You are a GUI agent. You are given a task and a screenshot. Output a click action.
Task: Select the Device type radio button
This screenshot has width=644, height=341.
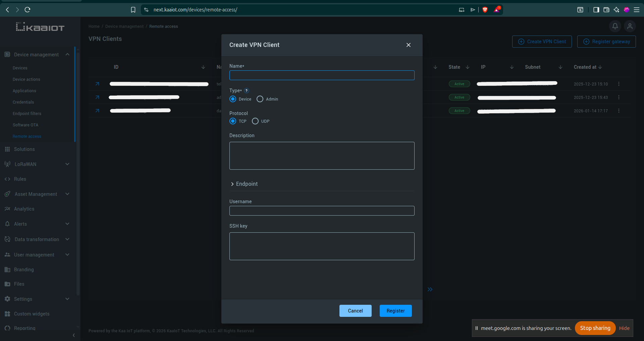click(233, 99)
